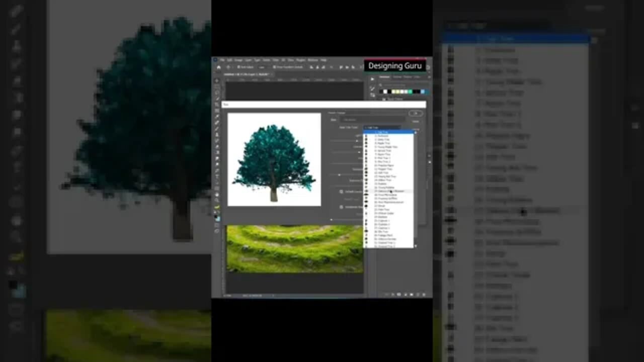Viewport: 644px width, 362px height.
Task: Pick the light blue swatch in Swatches panel
Action: 423,92
